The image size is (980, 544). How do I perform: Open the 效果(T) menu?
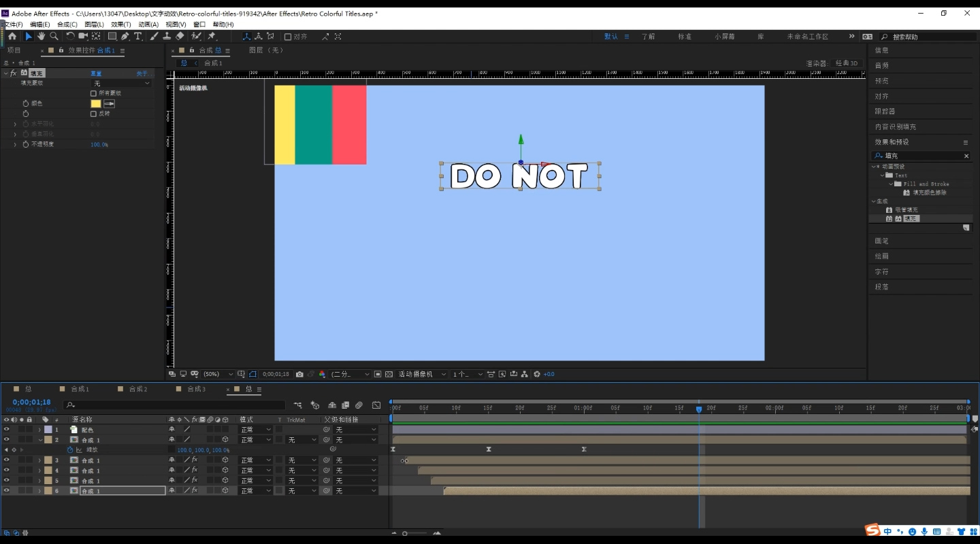tap(120, 24)
